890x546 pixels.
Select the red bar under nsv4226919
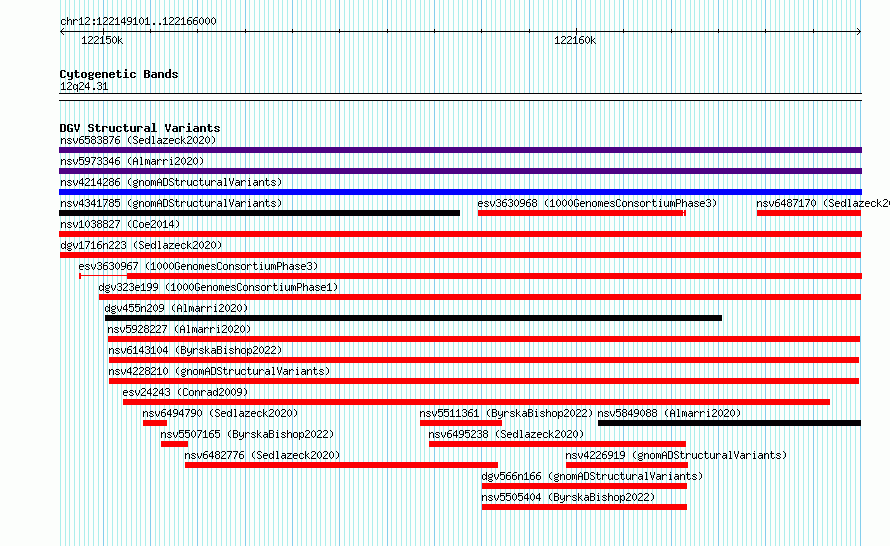pos(627,465)
